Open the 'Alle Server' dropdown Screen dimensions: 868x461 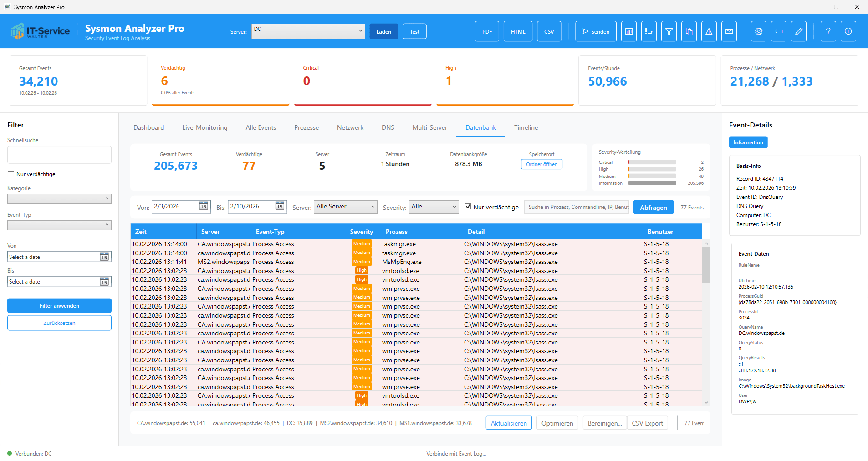345,207
